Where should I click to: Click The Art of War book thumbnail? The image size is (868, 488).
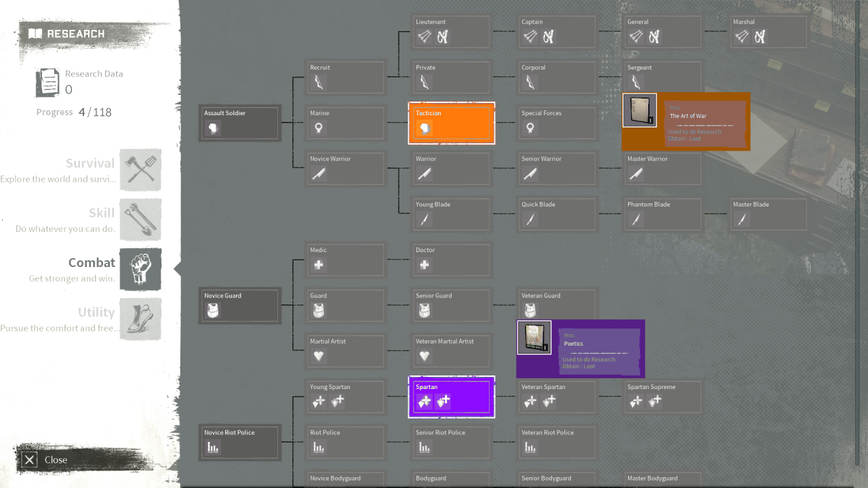(x=639, y=110)
